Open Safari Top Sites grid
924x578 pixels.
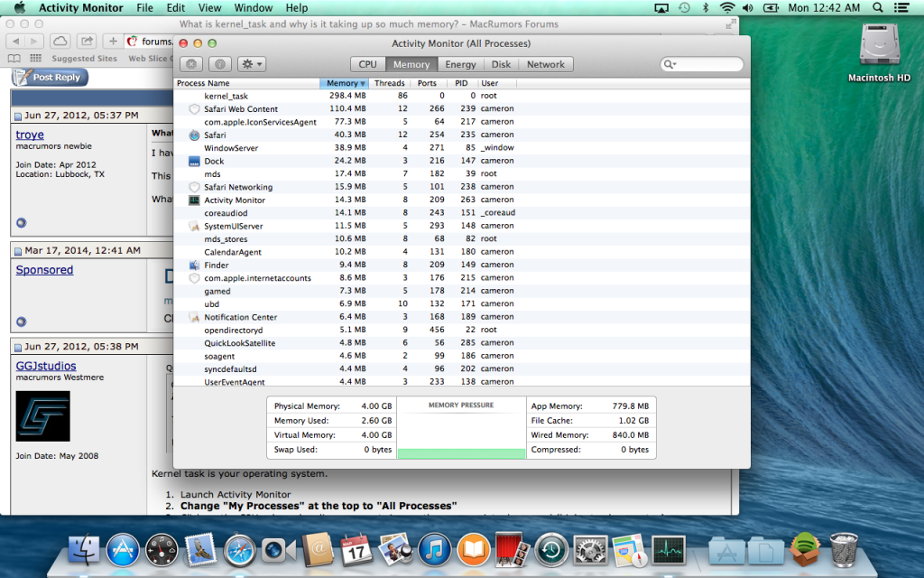point(36,59)
